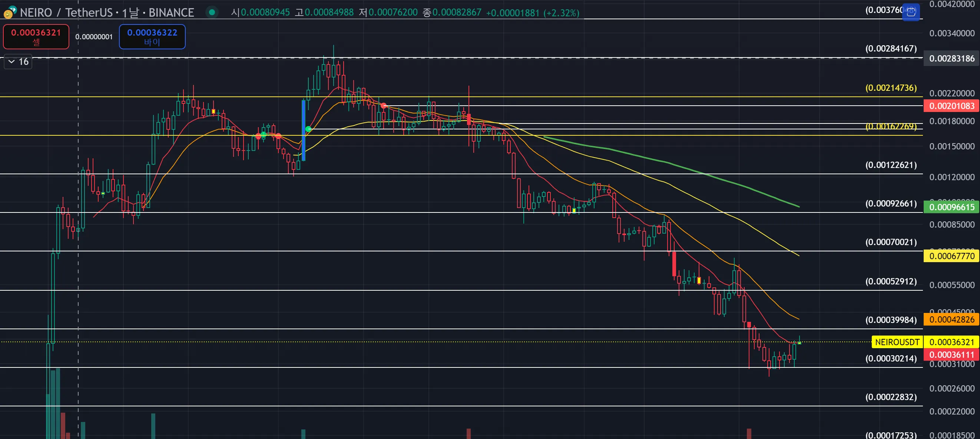Click the yellow NEIROUSDT price label

click(897, 342)
